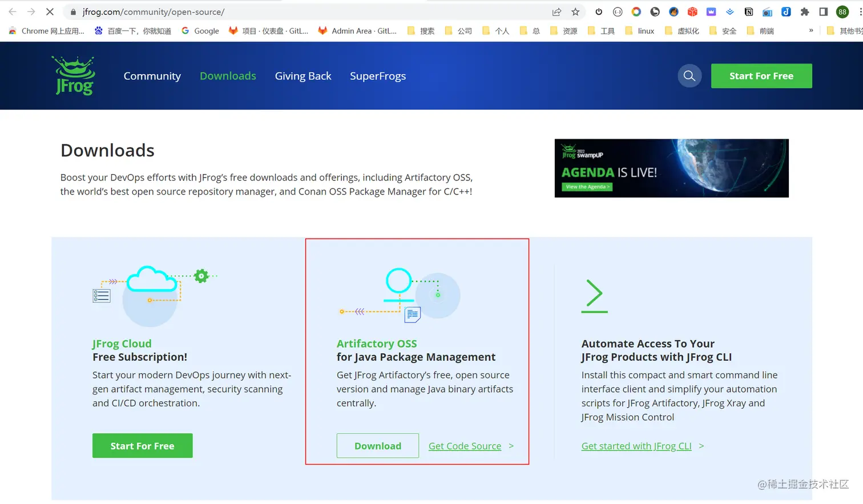Open the Downloads nav item
The height and width of the screenshot is (504, 863).
pos(228,76)
